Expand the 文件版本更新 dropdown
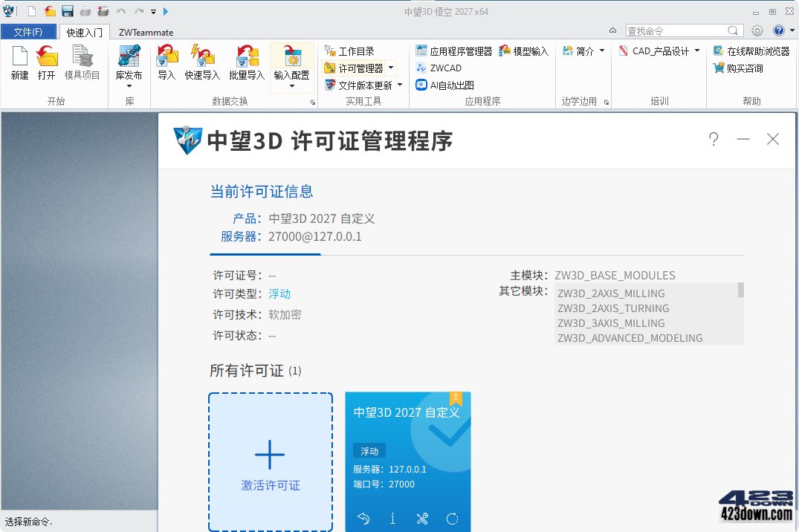Image resolution: width=799 pixels, height=532 pixels. click(400, 85)
